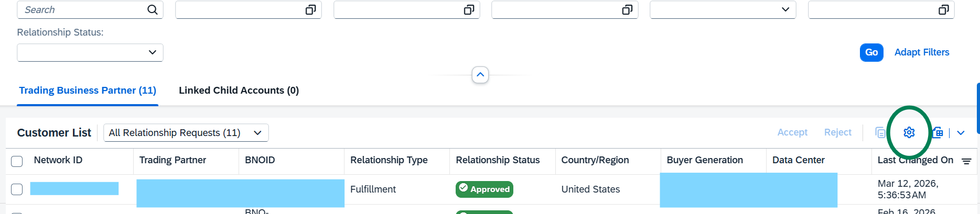Open value help in the field left of the top-row dropdown
This screenshot has width=980, height=214.
[x=627, y=10]
